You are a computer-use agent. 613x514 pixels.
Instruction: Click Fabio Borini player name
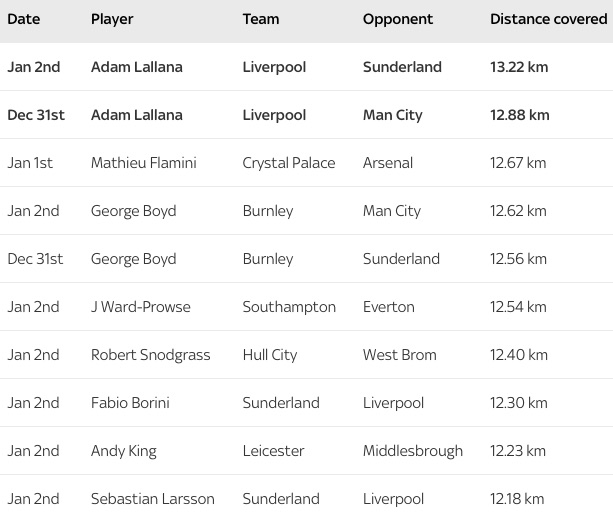(x=130, y=403)
